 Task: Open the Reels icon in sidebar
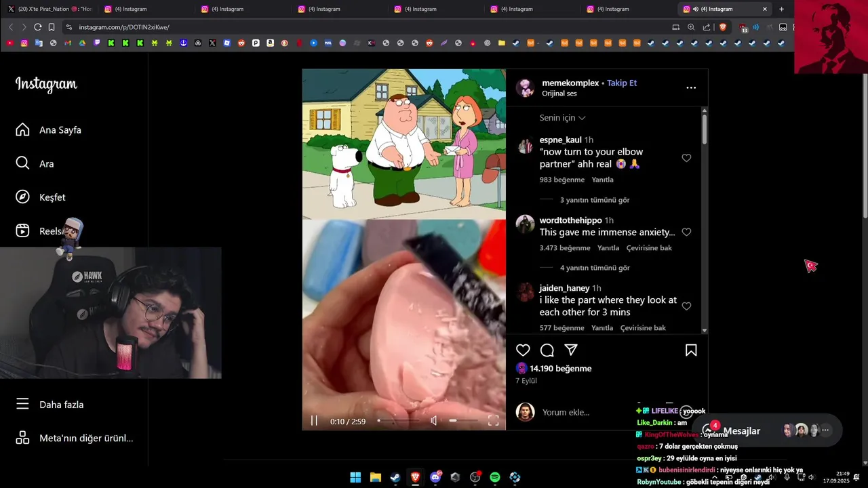tap(22, 230)
